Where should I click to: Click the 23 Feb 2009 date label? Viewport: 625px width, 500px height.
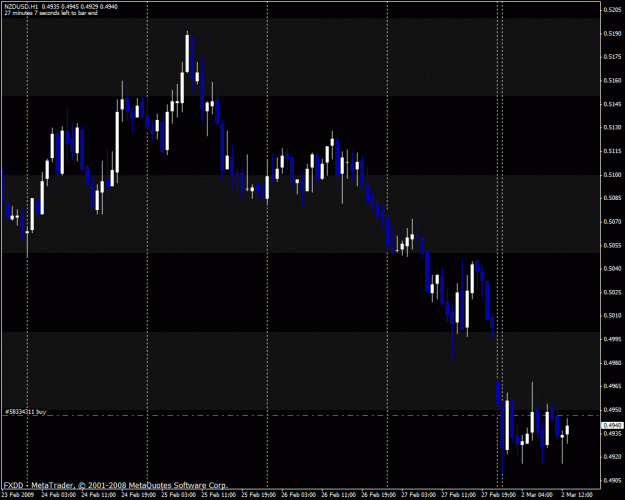[x=18, y=495]
